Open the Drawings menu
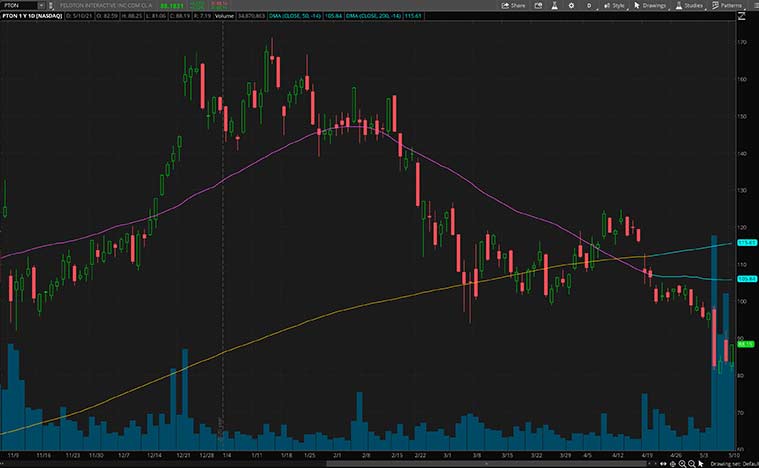759x468 pixels. point(651,5)
